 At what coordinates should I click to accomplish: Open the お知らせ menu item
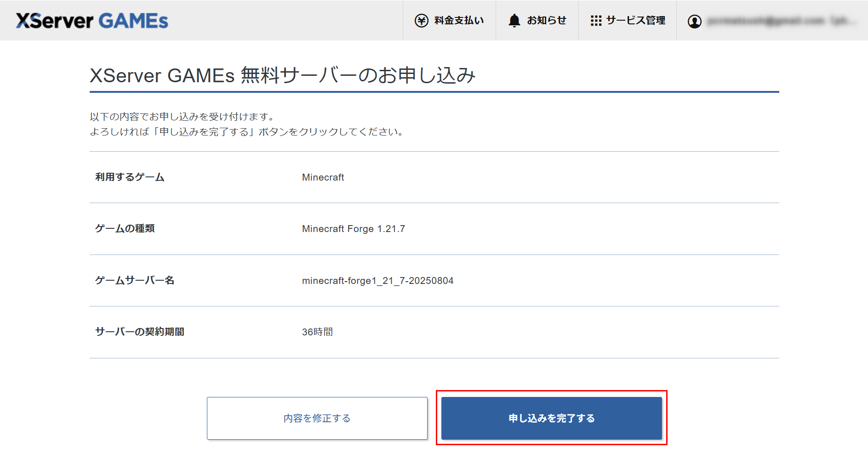point(547,20)
